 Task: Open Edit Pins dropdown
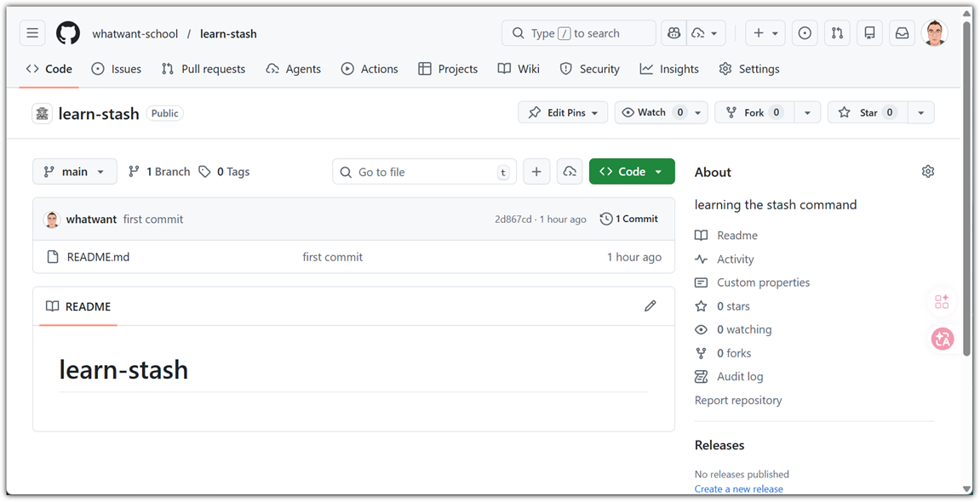coord(563,112)
